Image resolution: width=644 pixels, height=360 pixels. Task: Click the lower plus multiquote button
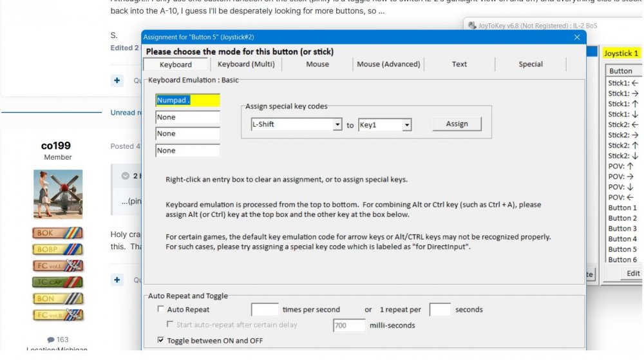(117, 280)
